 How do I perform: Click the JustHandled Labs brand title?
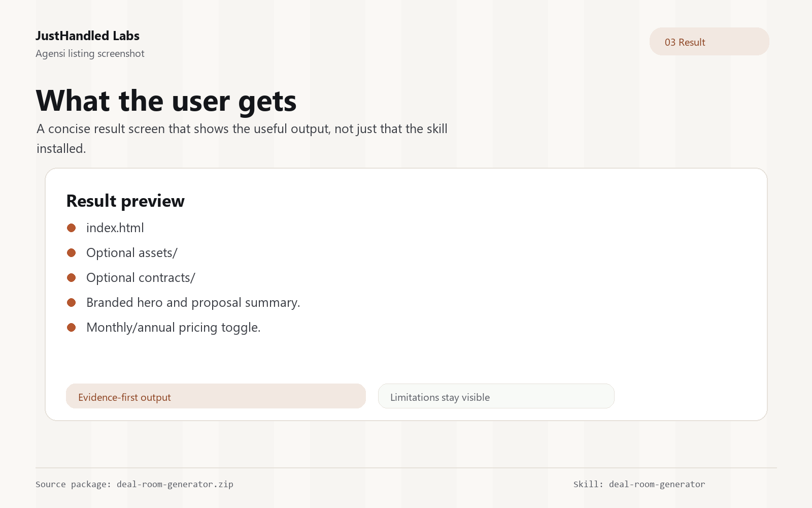[x=87, y=36]
